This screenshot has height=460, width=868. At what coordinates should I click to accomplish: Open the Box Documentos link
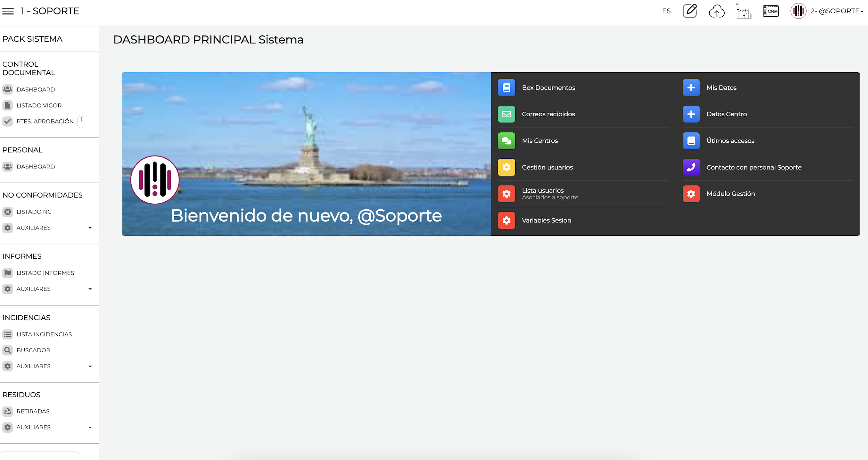coord(549,88)
